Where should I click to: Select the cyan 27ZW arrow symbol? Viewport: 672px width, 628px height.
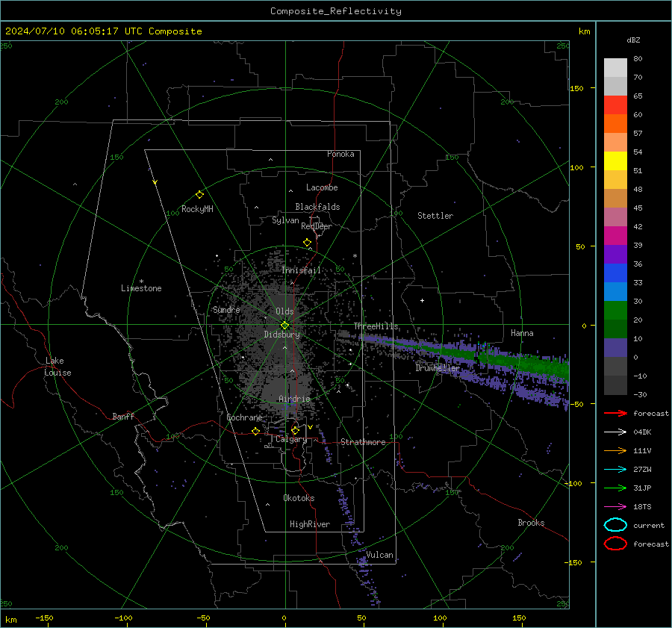[615, 470]
